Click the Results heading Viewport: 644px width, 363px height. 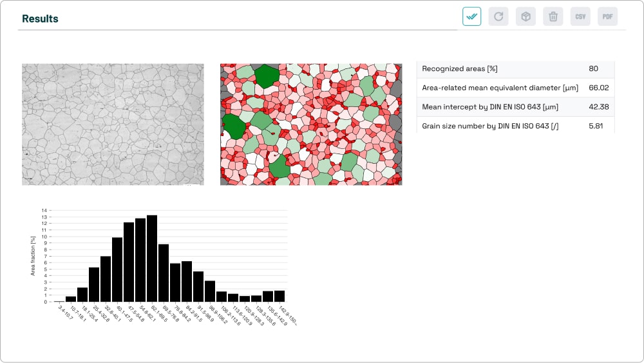(x=40, y=19)
